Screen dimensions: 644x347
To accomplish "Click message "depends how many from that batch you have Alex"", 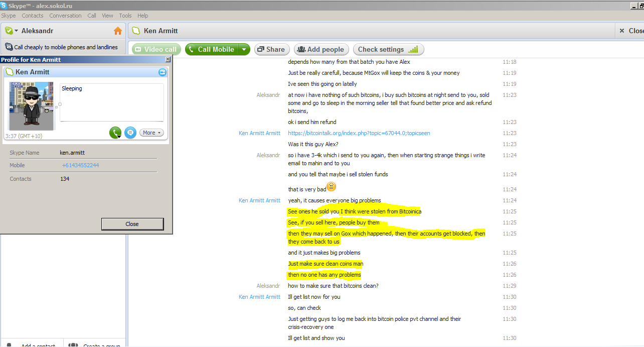I will point(349,62).
